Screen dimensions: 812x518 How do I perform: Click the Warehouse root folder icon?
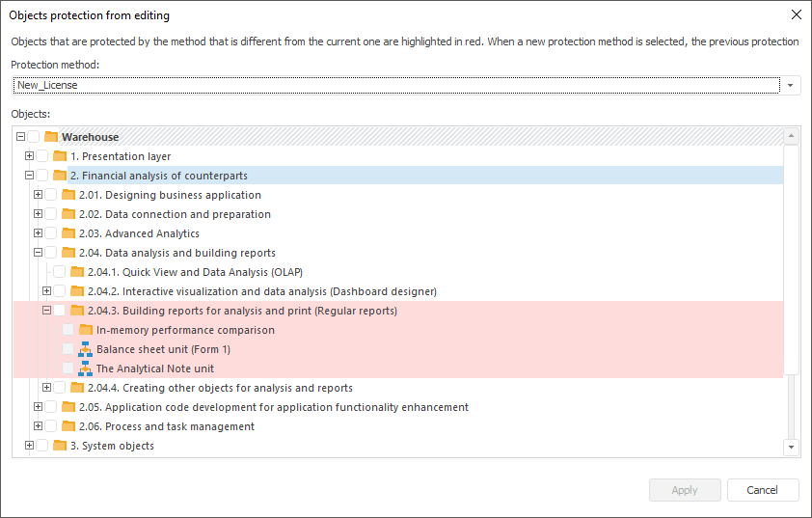pos(51,137)
